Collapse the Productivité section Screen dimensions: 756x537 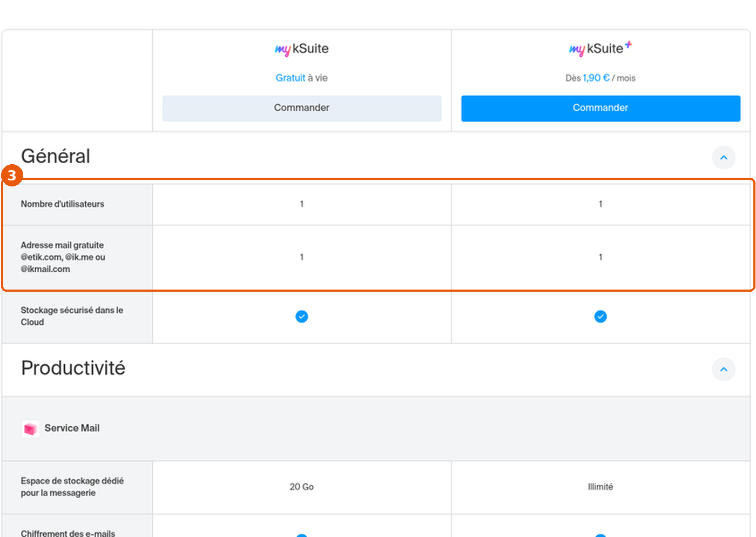pyautogui.click(x=724, y=370)
